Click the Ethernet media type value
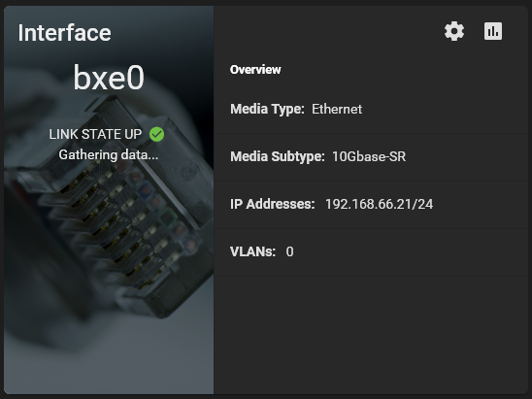This screenshot has height=399, width=532. (337, 110)
